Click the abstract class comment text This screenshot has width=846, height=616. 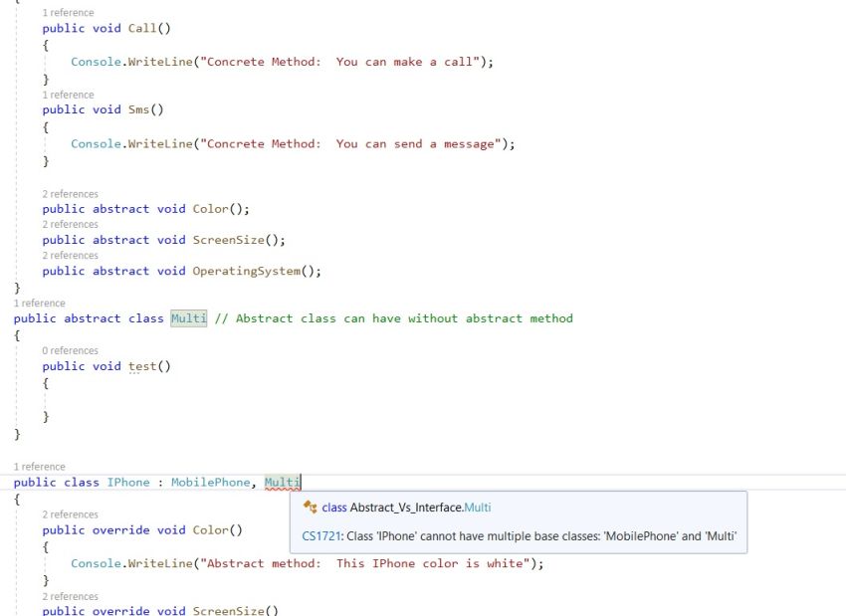[x=393, y=318]
